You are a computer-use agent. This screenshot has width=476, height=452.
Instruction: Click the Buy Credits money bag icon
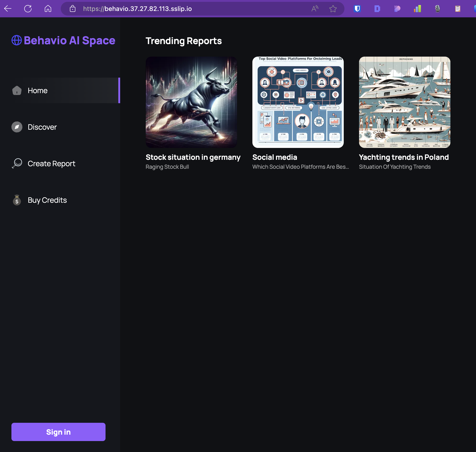(17, 200)
